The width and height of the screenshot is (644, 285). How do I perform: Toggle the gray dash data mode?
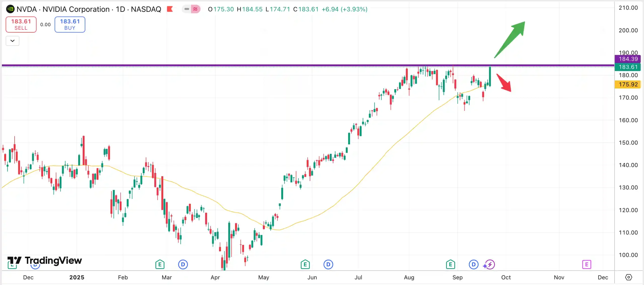pos(187,9)
